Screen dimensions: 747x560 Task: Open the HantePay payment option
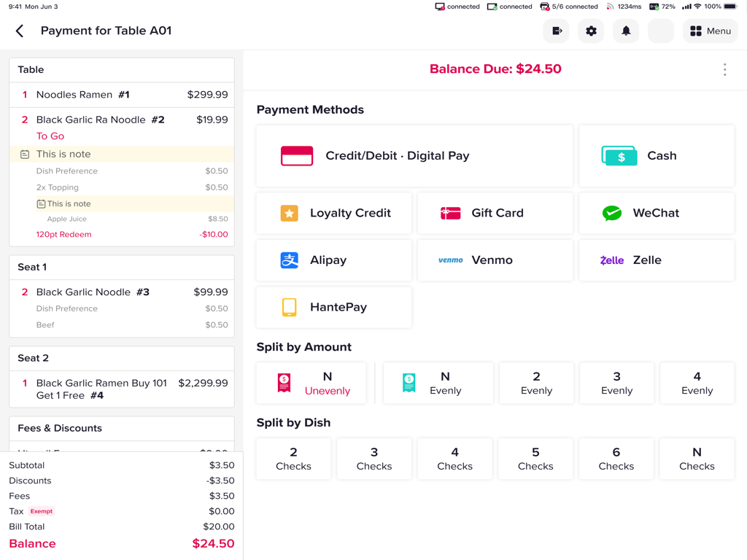[333, 306]
